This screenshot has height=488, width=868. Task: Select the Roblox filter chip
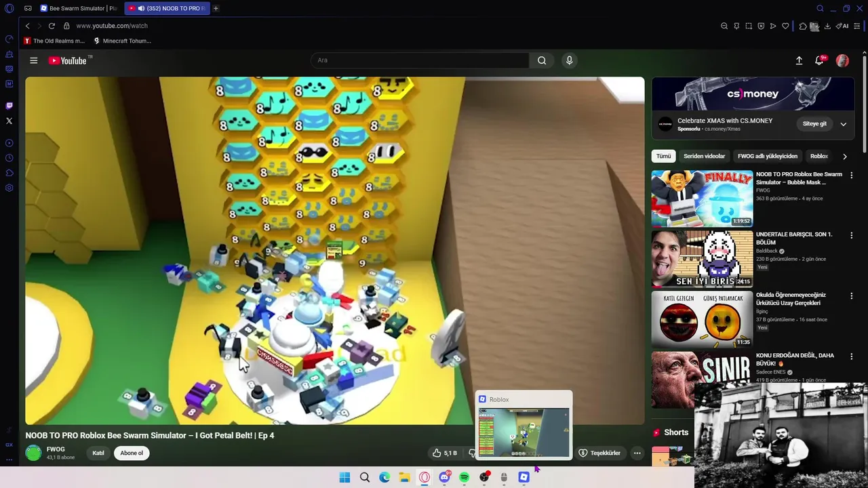click(x=819, y=156)
